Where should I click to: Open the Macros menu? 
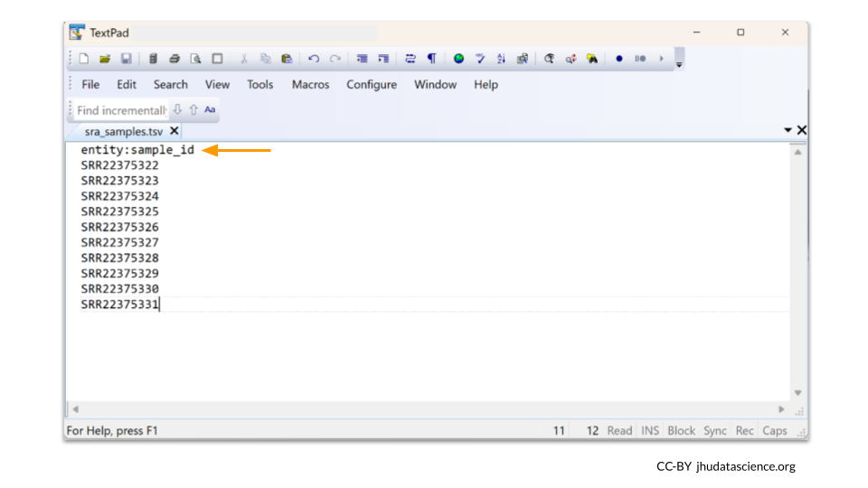(310, 84)
